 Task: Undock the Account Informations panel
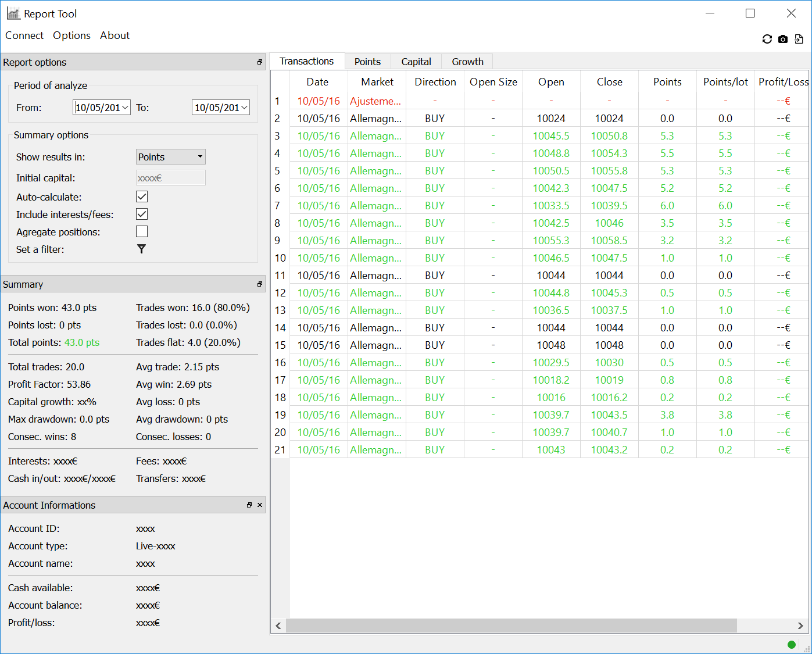[249, 505]
